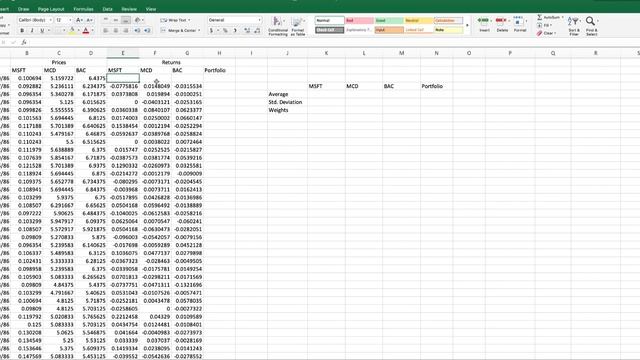640x360 pixels.
Task: Open the Review tab
Action: click(129, 9)
